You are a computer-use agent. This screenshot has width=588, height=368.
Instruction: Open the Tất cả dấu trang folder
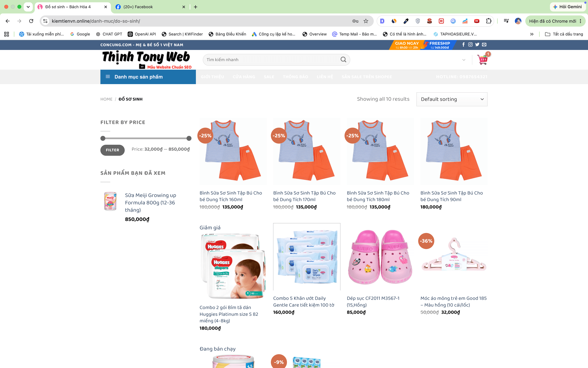pyautogui.click(x=564, y=34)
